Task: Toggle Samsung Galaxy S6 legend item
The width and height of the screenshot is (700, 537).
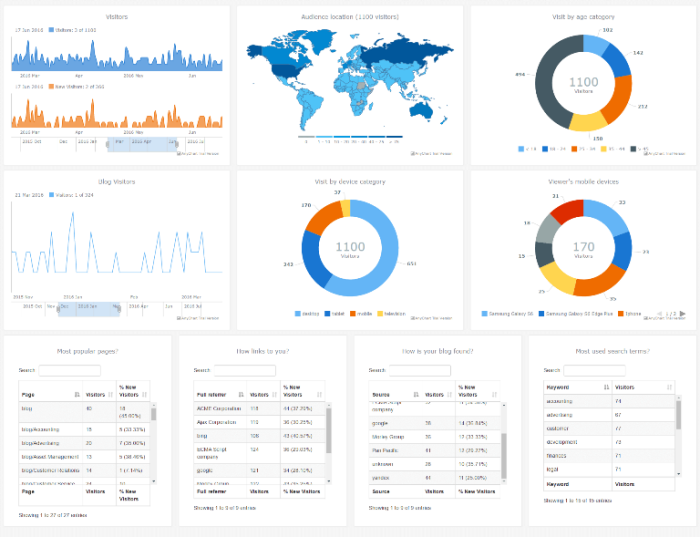Action: click(x=508, y=314)
